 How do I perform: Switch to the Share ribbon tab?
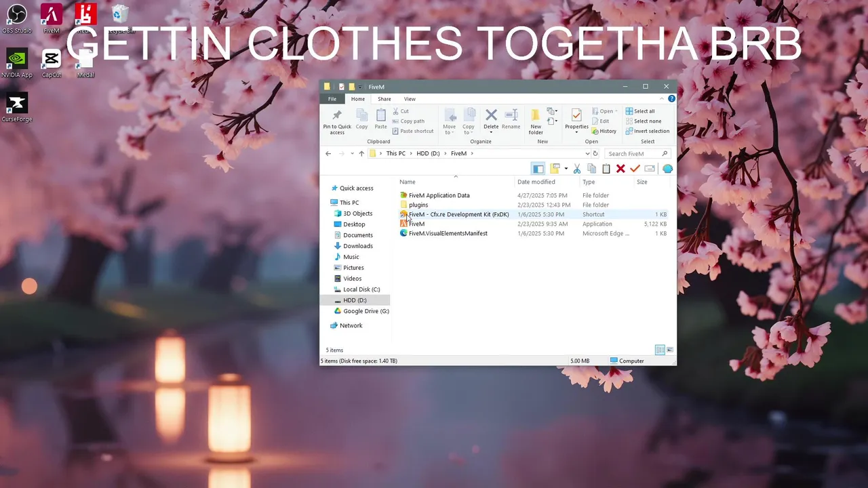(384, 99)
